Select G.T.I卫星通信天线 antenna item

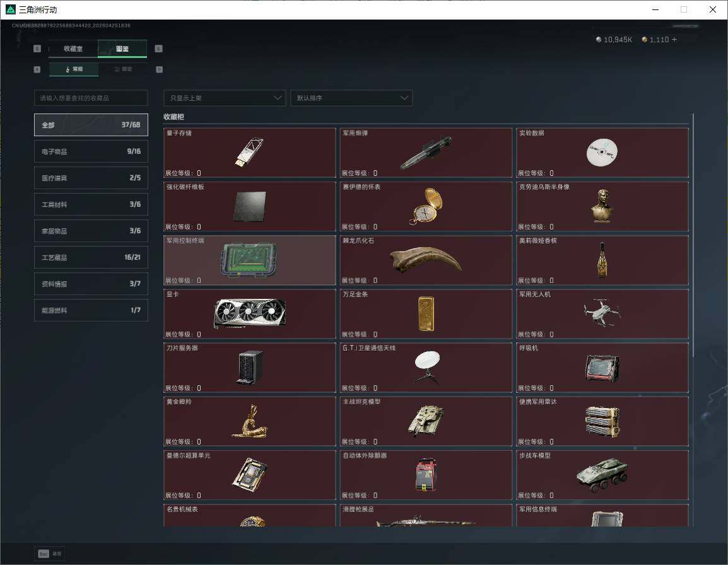[426, 368]
